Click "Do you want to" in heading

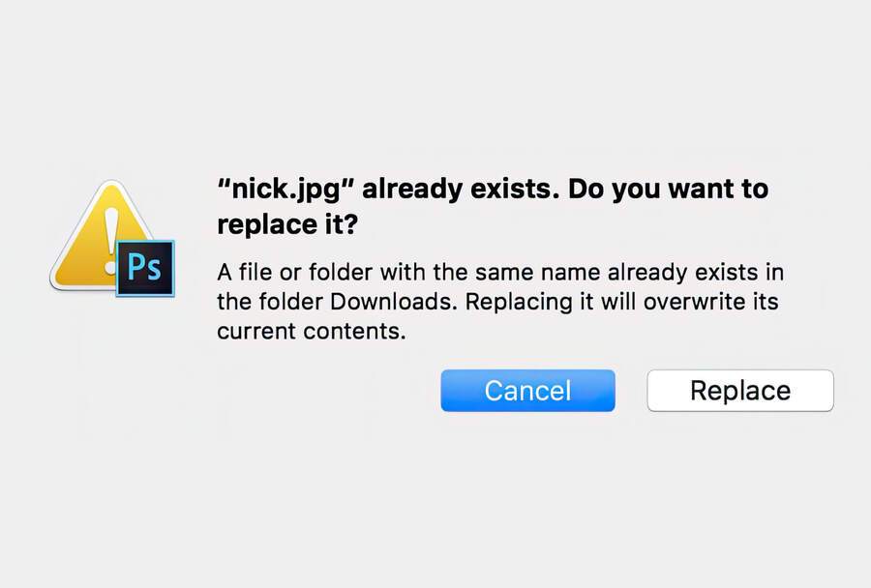(668, 188)
